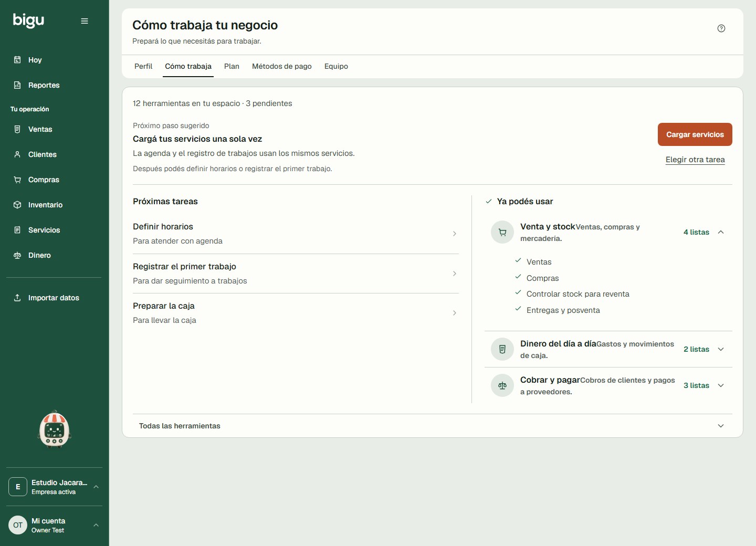Open Compras via shopping cart sidebar icon
This screenshot has width=756, height=546.
point(17,180)
